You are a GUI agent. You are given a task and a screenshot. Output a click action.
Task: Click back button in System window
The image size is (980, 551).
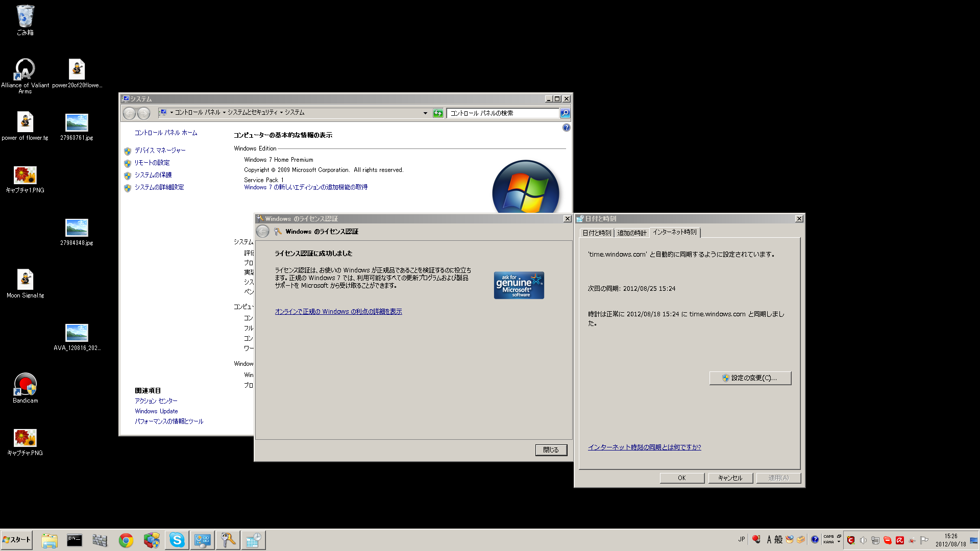[130, 113]
